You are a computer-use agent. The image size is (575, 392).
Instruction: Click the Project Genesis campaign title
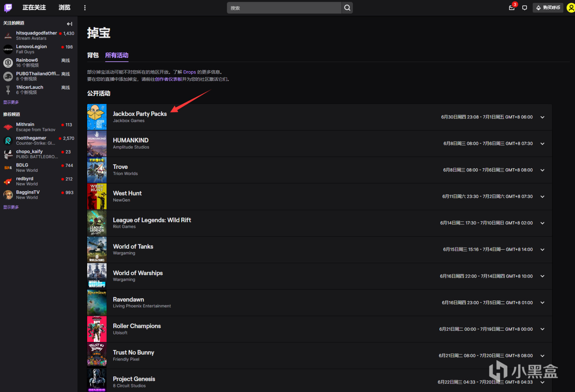(x=134, y=379)
